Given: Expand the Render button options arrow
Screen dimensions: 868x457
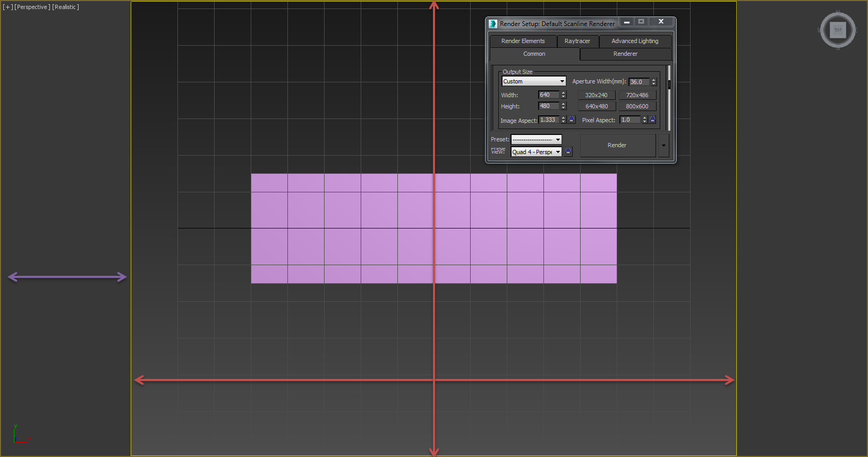Looking at the screenshot, I should (x=663, y=145).
